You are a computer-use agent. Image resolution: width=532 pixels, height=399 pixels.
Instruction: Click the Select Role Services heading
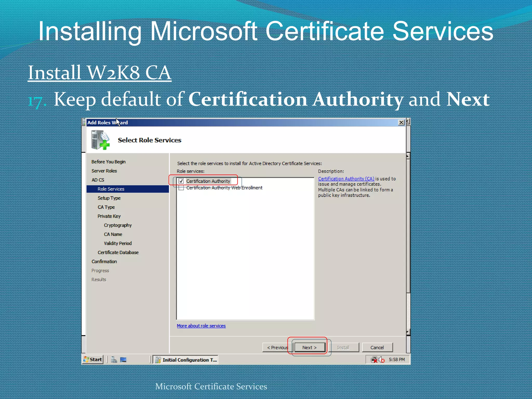tap(150, 140)
